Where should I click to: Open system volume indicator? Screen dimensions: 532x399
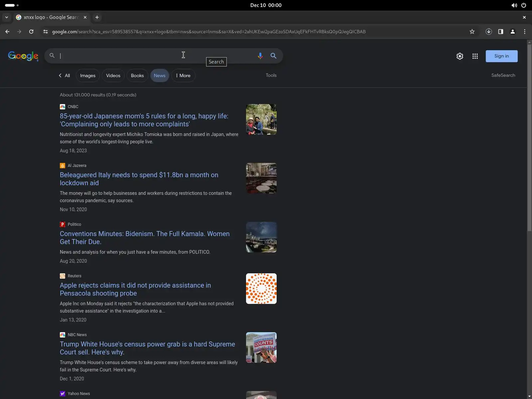pos(514,5)
